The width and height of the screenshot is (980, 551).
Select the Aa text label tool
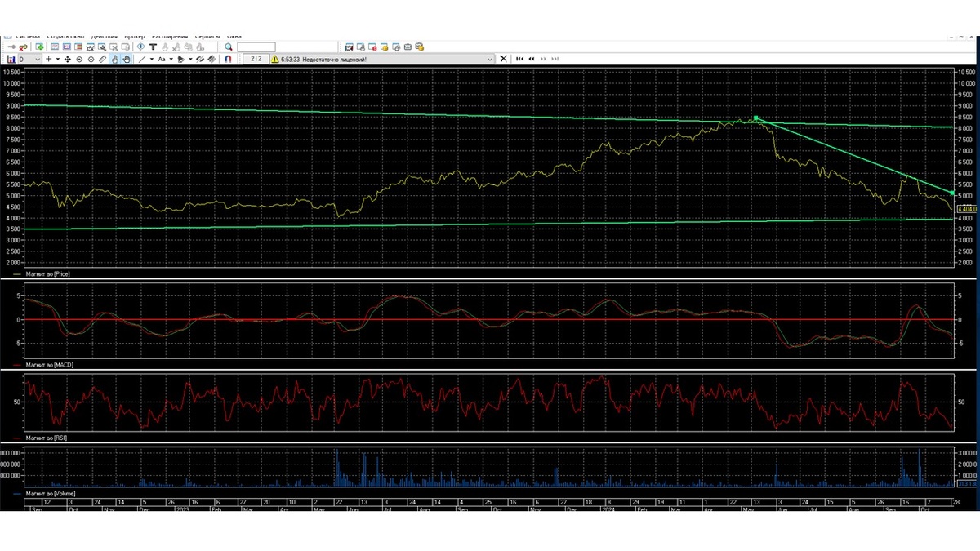pyautogui.click(x=162, y=59)
